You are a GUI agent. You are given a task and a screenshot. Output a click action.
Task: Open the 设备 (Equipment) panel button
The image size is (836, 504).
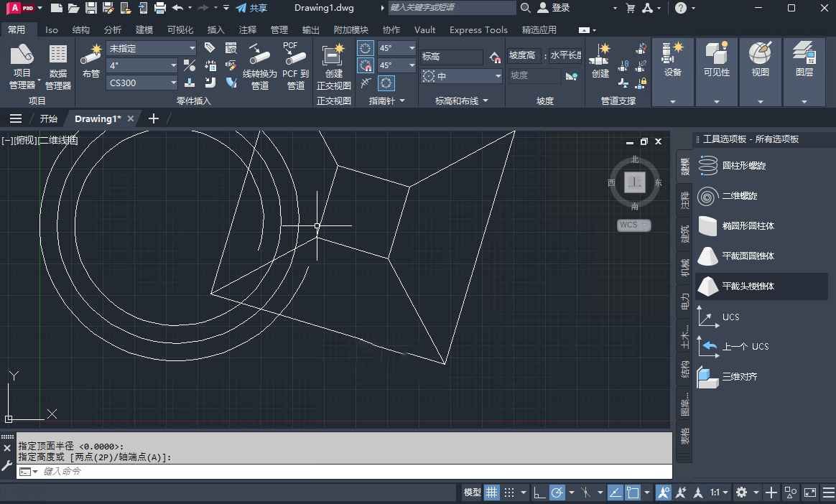point(672,71)
